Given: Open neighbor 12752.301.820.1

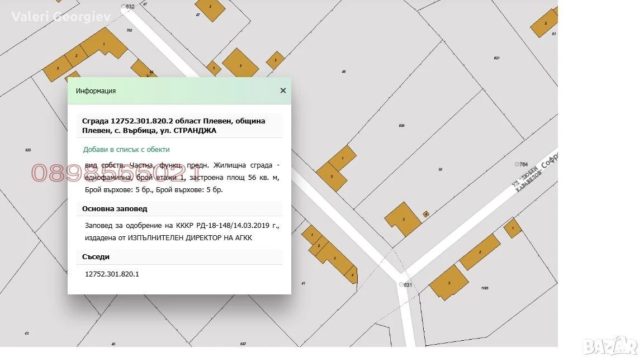Looking at the screenshot, I should click(x=112, y=274).
